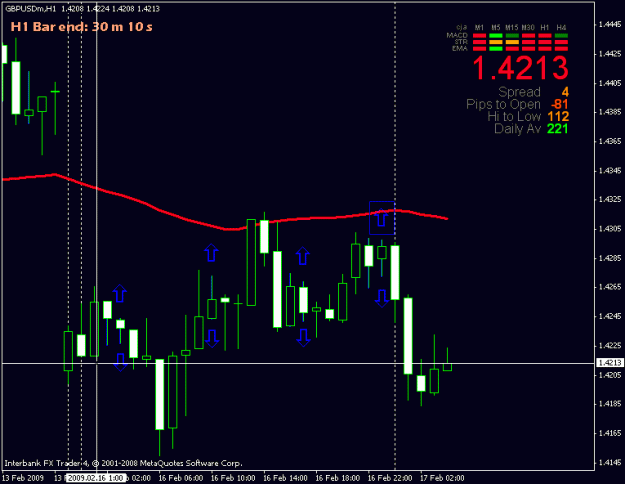
Task: Click the M15 timeframe label
Action: coord(512,28)
